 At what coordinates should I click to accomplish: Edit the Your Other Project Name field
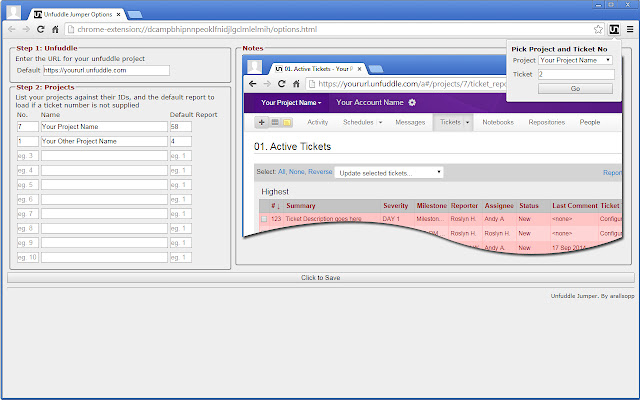(104, 141)
